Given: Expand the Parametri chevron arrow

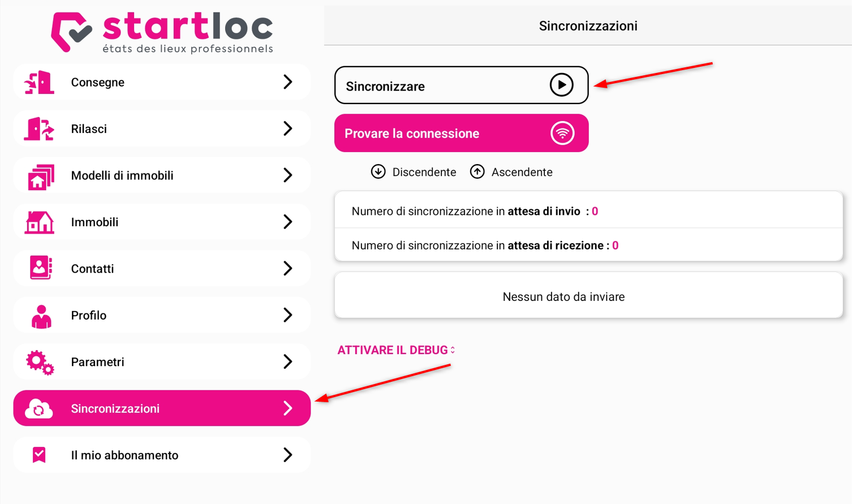Looking at the screenshot, I should coord(288,361).
